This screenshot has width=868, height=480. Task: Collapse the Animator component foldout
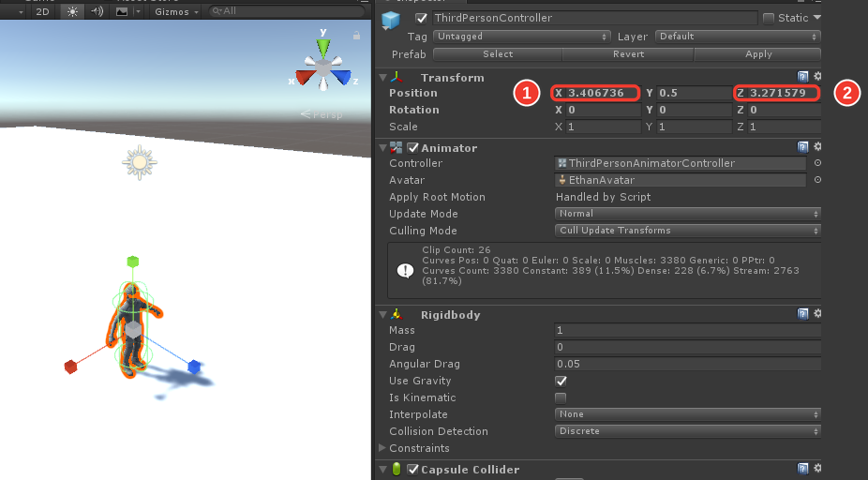[x=382, y=148]
